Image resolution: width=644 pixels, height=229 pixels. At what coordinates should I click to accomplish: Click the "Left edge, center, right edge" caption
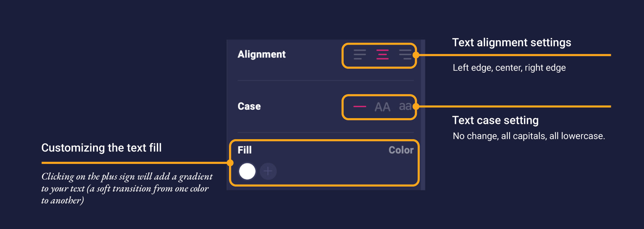[x=509, y=68]
